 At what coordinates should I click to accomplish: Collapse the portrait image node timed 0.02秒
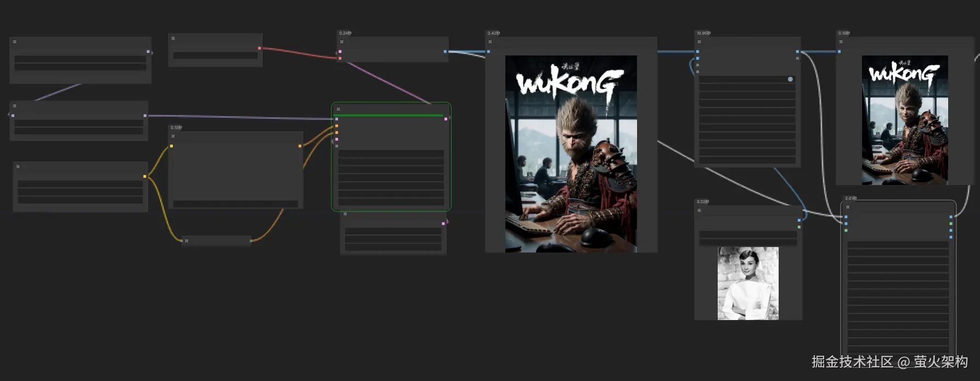pyautogui.click(x=699, y=210)
